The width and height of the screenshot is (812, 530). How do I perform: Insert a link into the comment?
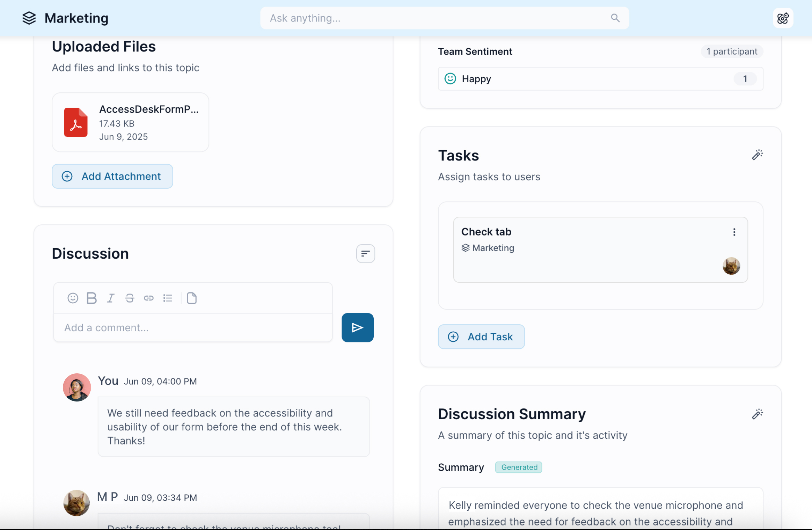149,298
